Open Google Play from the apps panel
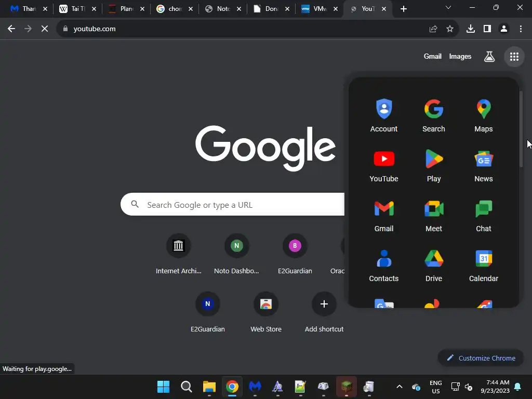532x399 pixels. tap(434, 166)
